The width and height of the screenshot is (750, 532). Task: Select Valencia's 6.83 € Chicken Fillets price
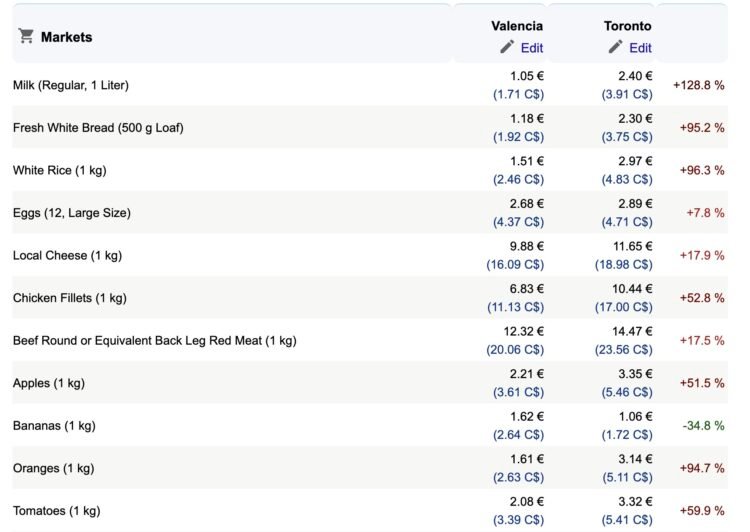tap(526, 289)
